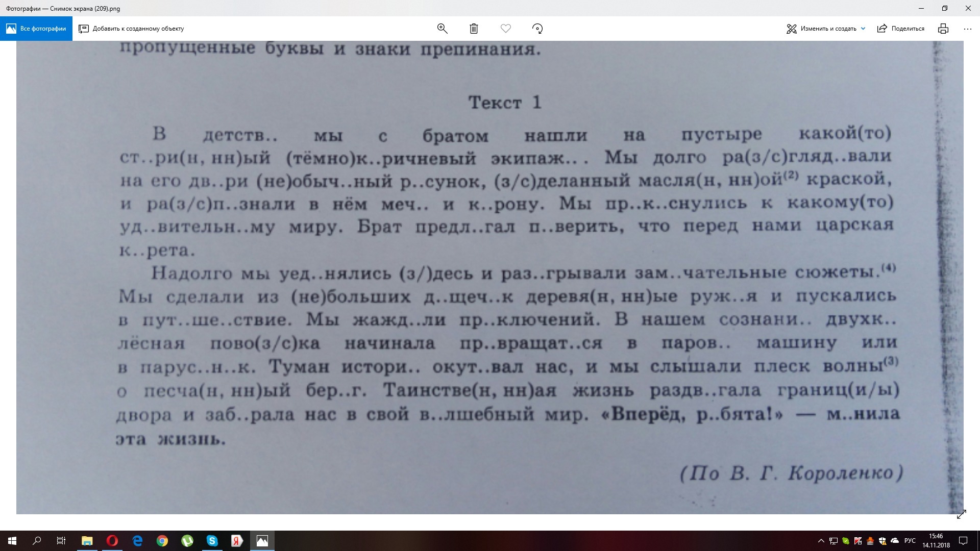The width and height of the screenshot is (980, 551).
Task: Click Добавить к созданному объекту
Action: 131,29
